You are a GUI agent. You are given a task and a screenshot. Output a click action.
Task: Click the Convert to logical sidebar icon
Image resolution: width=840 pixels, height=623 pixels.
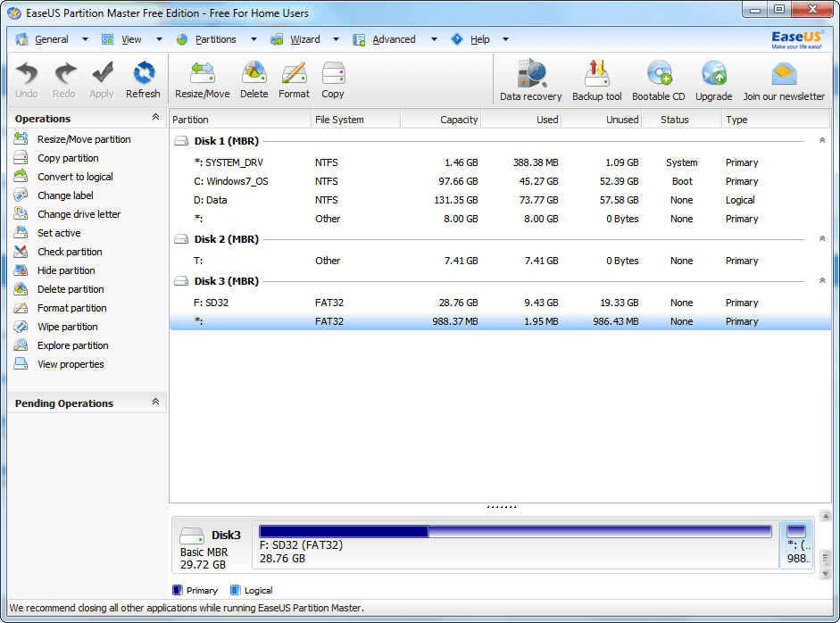coord(21,176)
